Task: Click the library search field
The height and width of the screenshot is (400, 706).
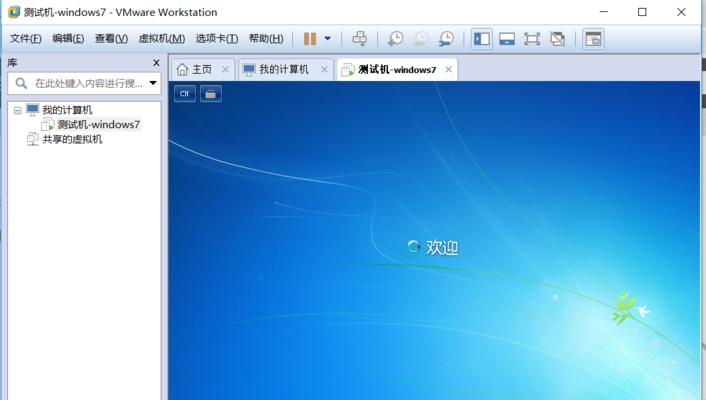Action: (x=84, y=83)
